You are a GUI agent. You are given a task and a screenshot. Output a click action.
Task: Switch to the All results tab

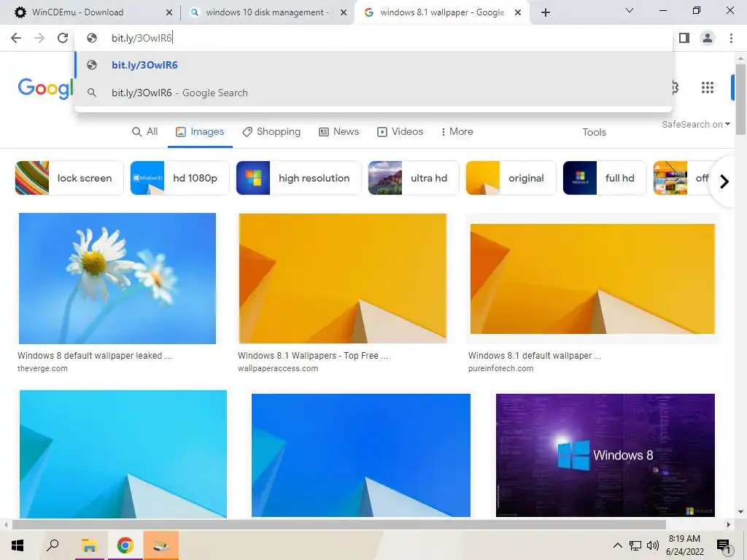[x=145, y=132]
